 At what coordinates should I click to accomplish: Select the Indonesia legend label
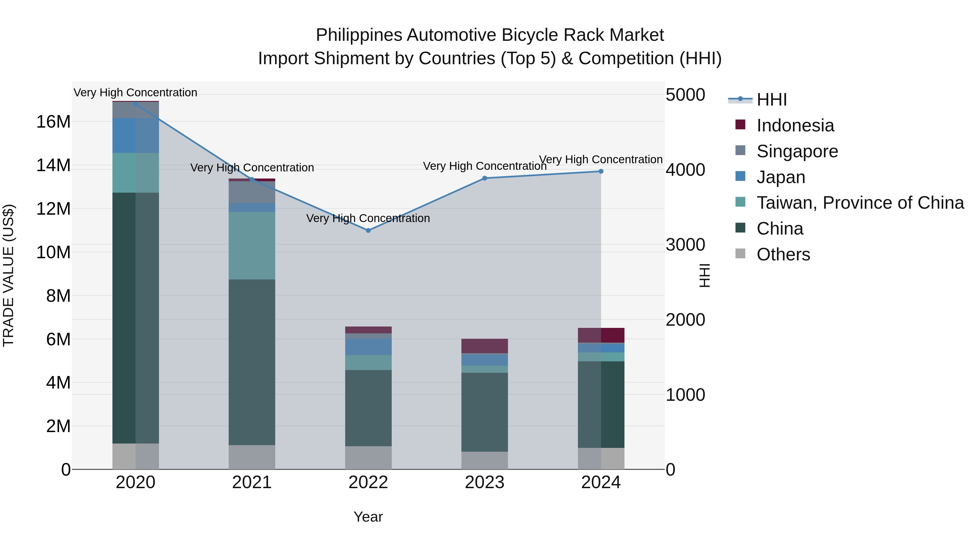click(x=795, y=125)
